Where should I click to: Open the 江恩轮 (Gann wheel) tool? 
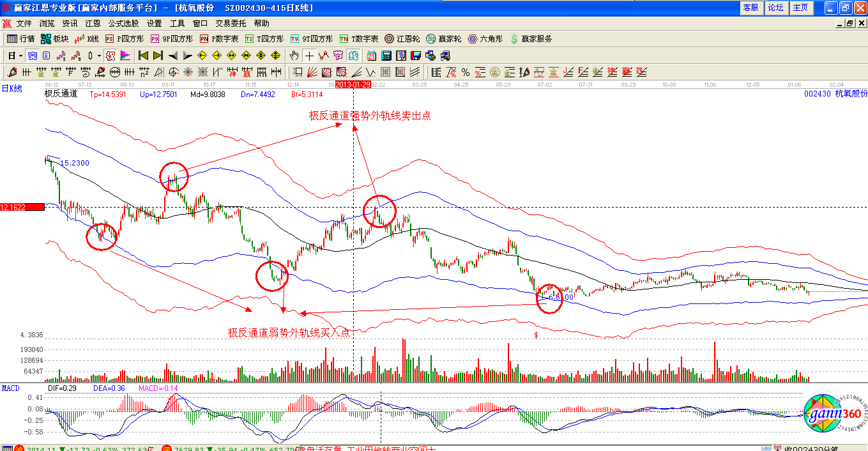point(402,39)
